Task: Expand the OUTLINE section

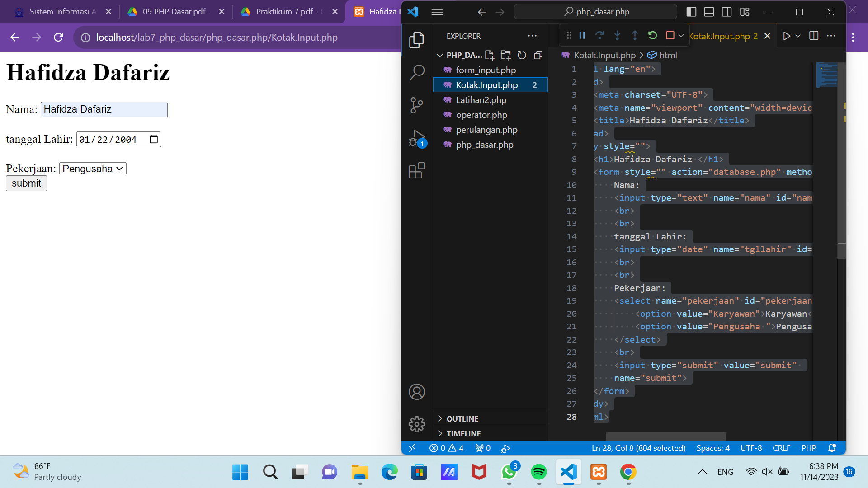Action: 462,418
